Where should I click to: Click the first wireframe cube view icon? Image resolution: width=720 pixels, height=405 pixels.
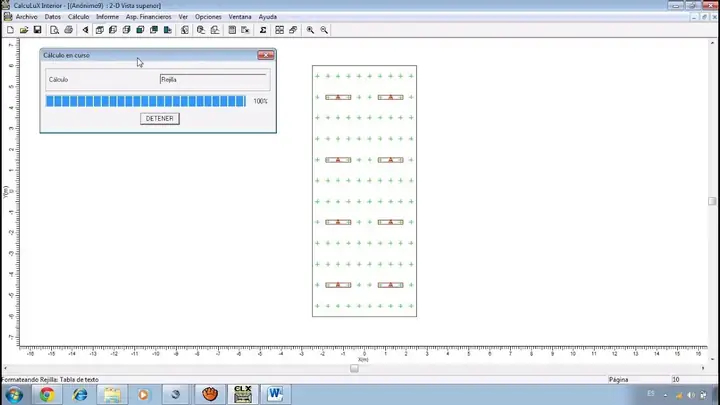click(99, 30)
